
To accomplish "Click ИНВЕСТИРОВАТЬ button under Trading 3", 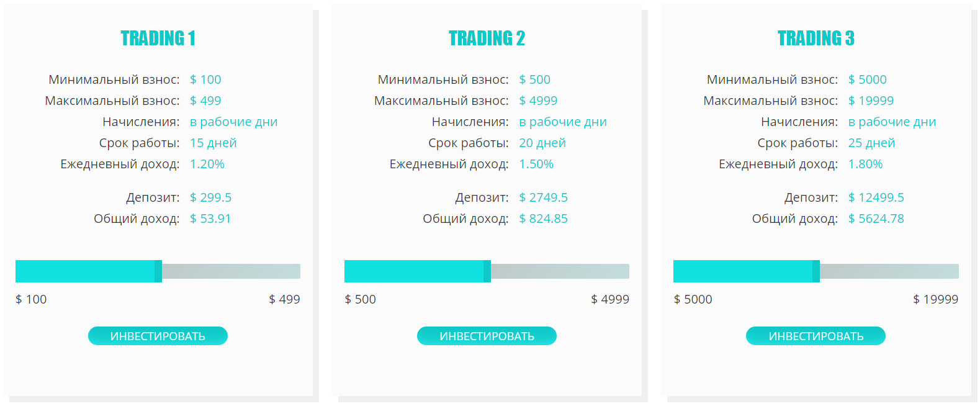I will [816, 336].
